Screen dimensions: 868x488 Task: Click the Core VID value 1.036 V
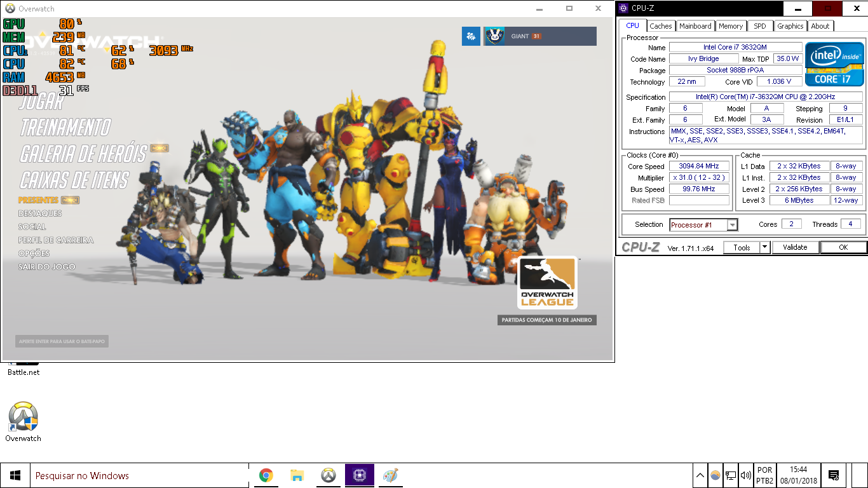pyautogui.click(x=780, y=82)
